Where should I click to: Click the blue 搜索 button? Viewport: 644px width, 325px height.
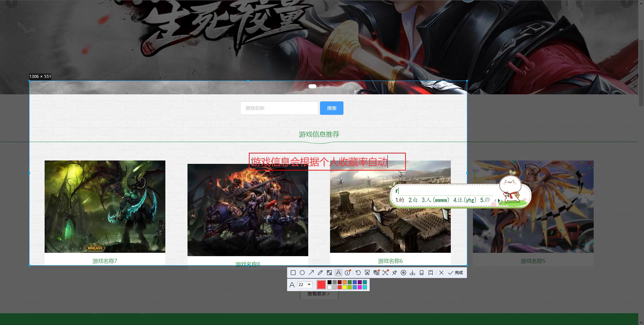332,108
